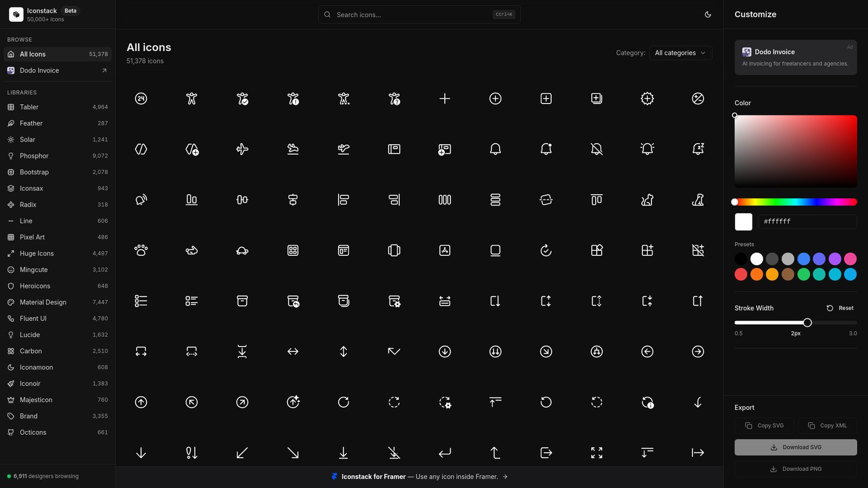Viewport: 868px width, 488px height.
Task: Select the blue color preset
Action: [803, 259]
